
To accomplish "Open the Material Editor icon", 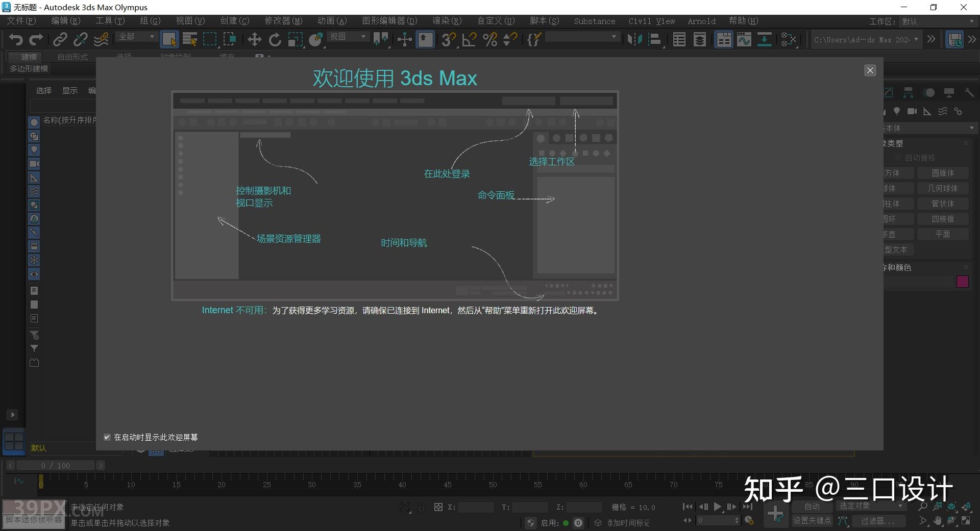I will click(789, 39).
